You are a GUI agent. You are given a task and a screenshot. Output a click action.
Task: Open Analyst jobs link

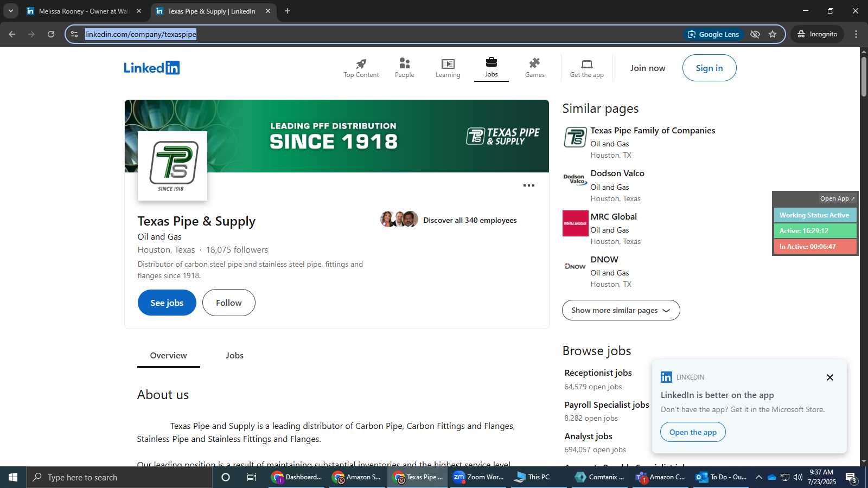point(588,436)
